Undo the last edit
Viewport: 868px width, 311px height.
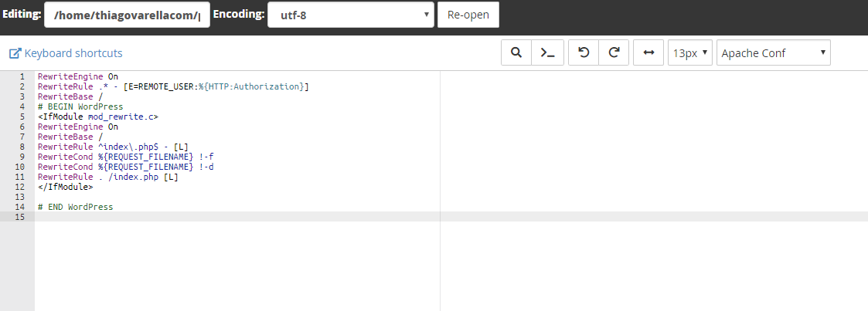(x=584, y=53)
